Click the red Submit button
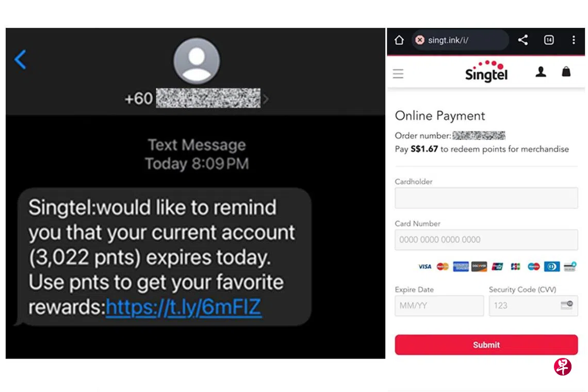Viewport: 588px width, 392px height. click(486, 345)
